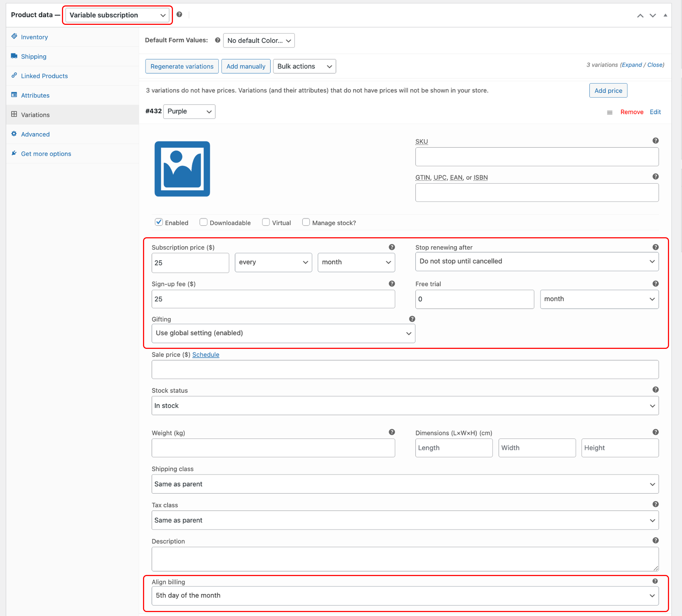Click the variation image placeholder
The width and height of the screenshot is (682, 616).
182,169
